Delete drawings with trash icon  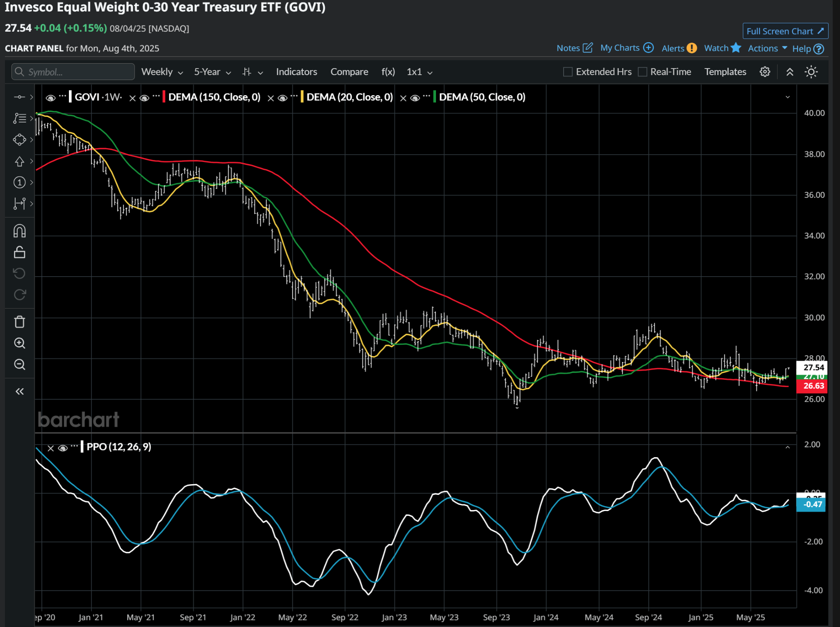(19, 322)
